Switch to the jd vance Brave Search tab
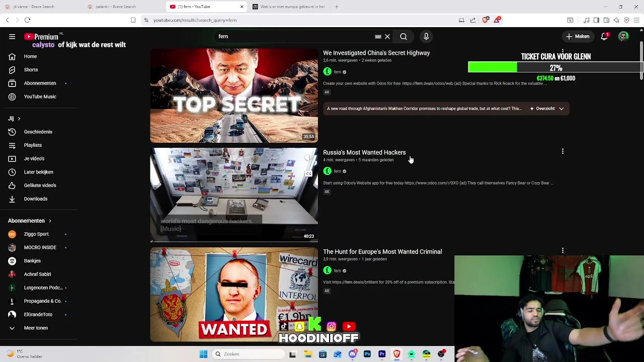Image resolution: width=644 pixels, height=362 pixels. (40, 7)
